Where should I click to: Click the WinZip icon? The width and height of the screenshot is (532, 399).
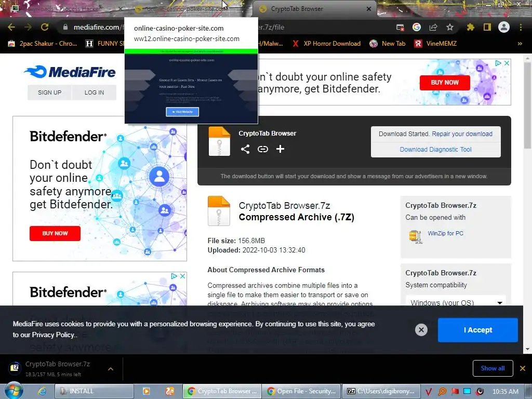point(416,236)
